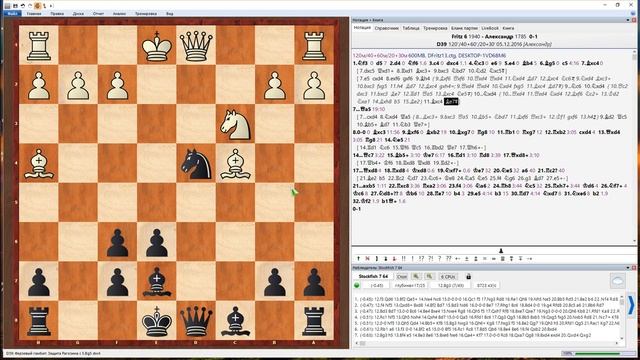Click move 14...Qc7 in the notation
This screenshot has width=640, height=360.
point(364,155)
